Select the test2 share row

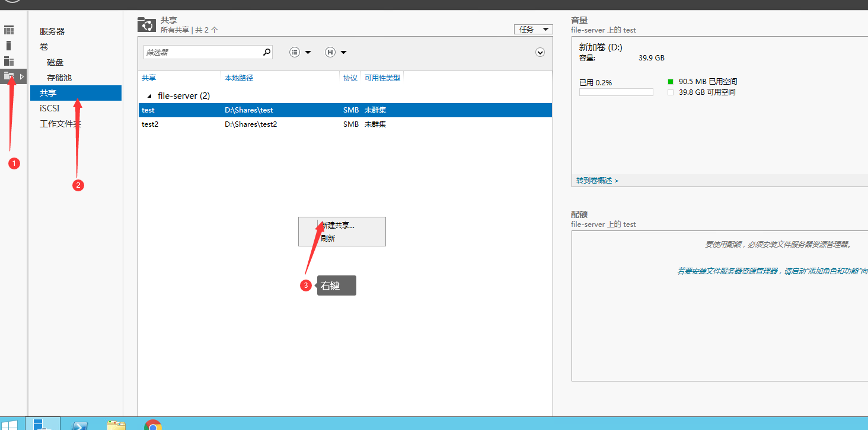point(345,124)
